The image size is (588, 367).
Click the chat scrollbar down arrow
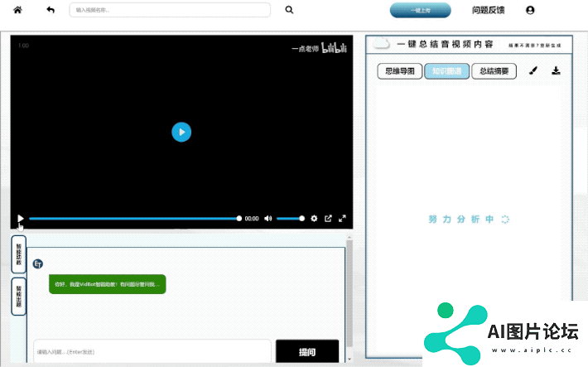click(349, 359)
